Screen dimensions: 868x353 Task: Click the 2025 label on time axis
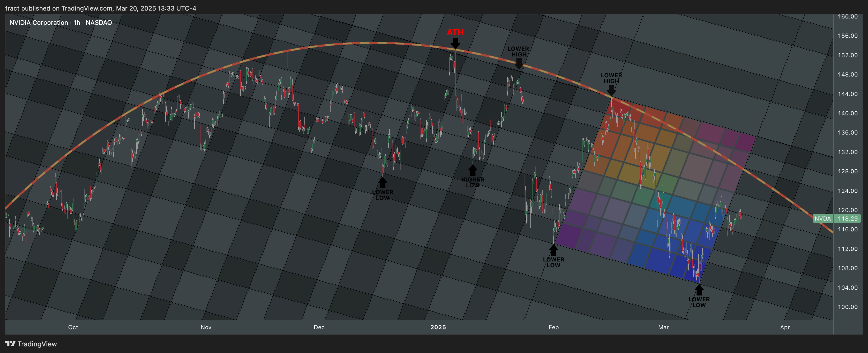click(438, 327)
